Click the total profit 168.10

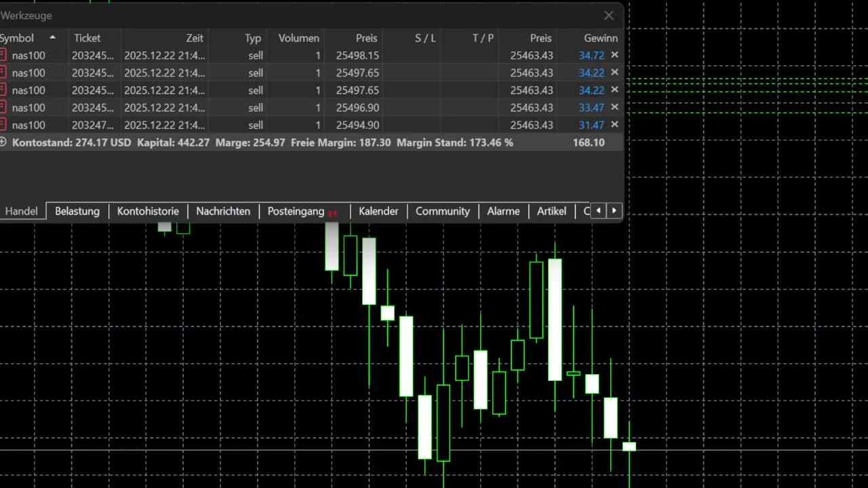[589, 143]
